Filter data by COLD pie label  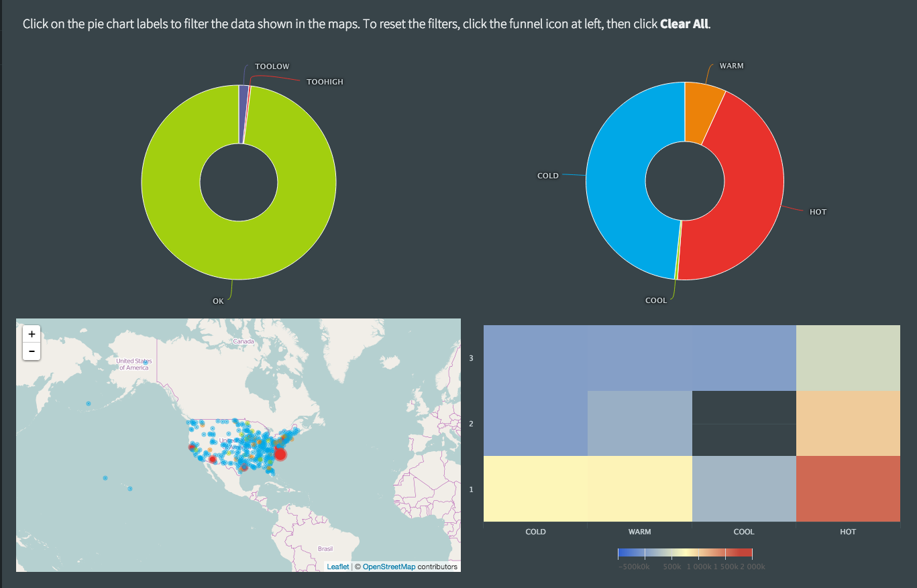click(x=547, y=176)
